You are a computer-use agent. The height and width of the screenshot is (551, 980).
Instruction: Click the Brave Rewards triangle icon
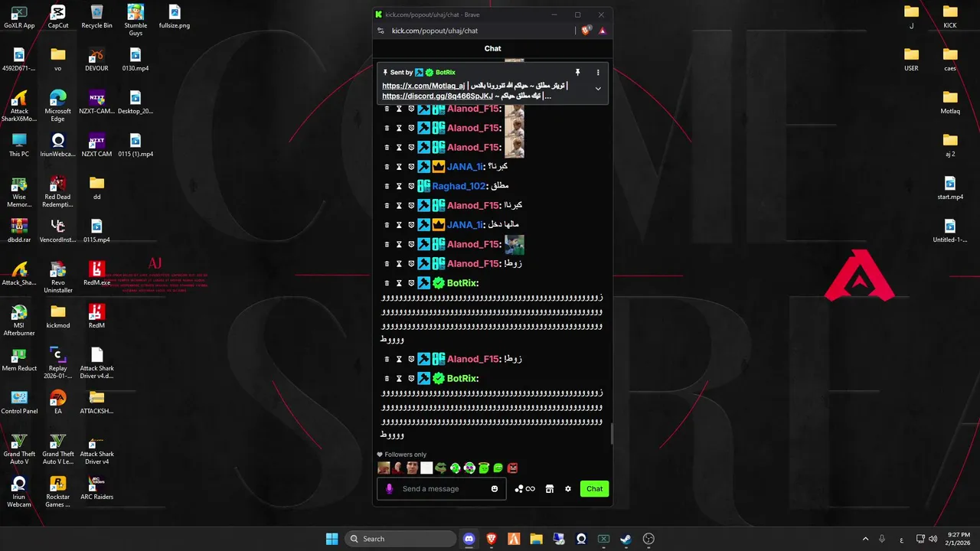pos(603,31)
